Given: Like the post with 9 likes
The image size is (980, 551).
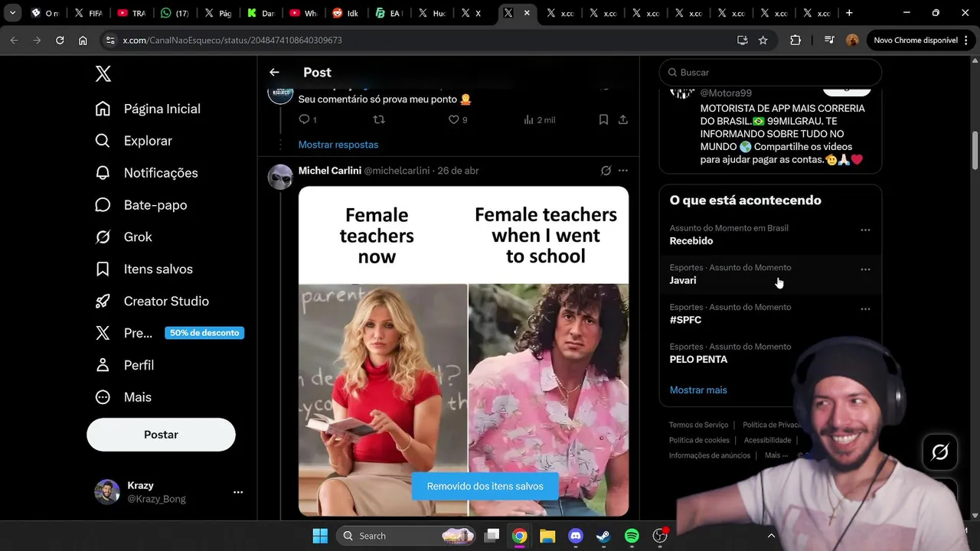Looking at the screenshot, I should [458, 119].
